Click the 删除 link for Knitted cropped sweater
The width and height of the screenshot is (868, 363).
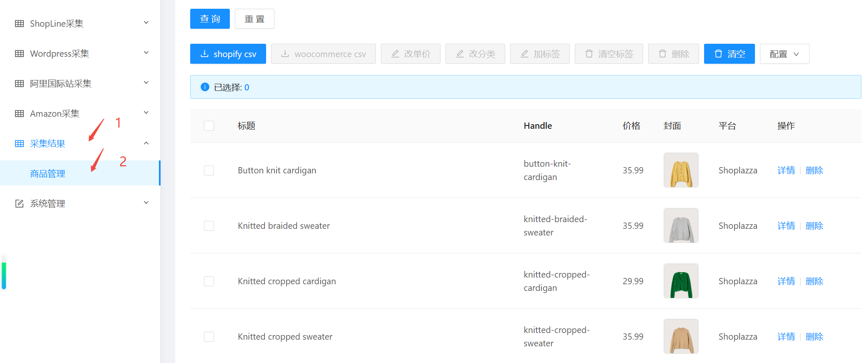(814, 337)
